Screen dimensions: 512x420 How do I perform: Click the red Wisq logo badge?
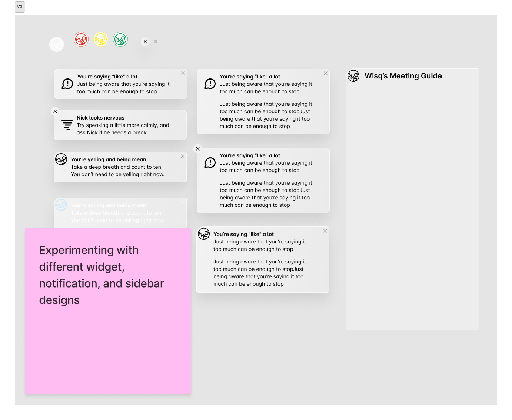click(x=81, y=39)
